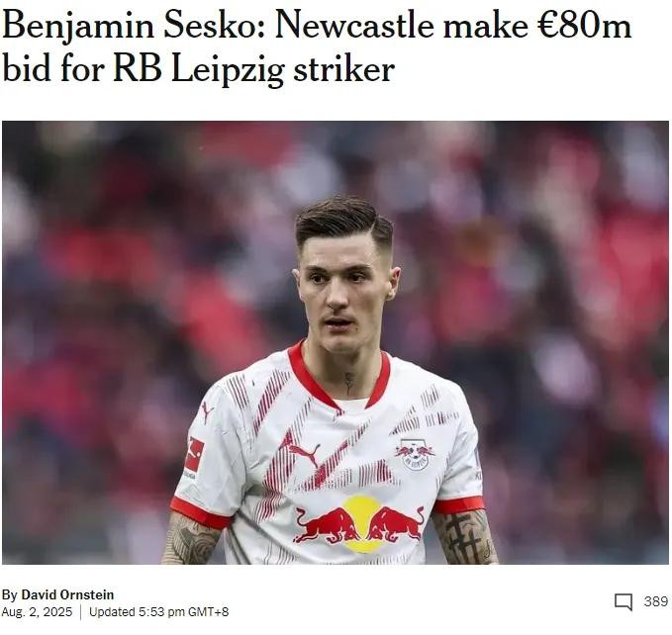Image resolution: width=672 pixels, height=635 pixels.
Task: Click the Bundesliga patch on the sleeve
Action: tap(193, 456)
